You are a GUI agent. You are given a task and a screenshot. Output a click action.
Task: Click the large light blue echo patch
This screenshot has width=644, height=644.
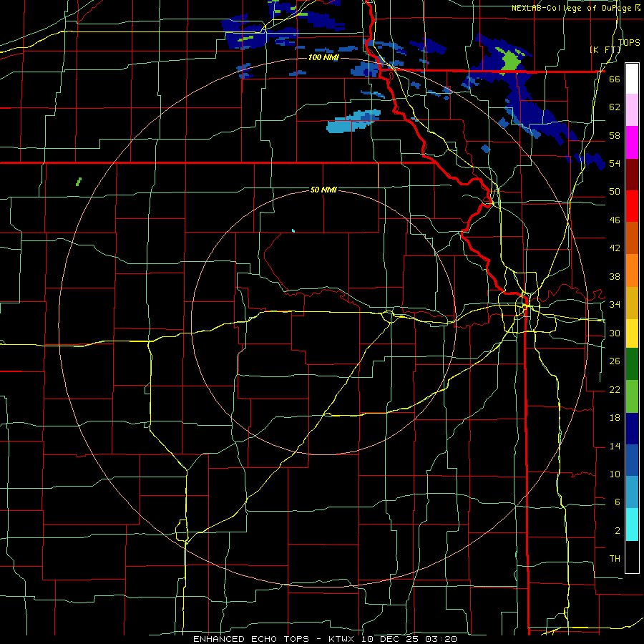[353, 122]
